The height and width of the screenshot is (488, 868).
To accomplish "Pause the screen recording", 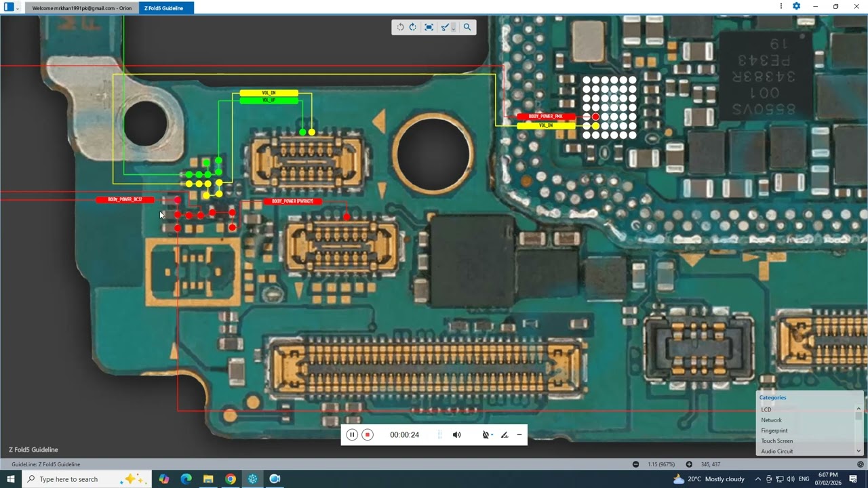I will pos(352,434).
